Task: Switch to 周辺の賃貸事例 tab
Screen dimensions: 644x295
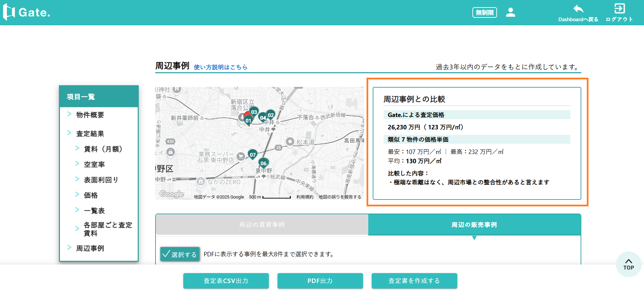Action: coord(262,225)
